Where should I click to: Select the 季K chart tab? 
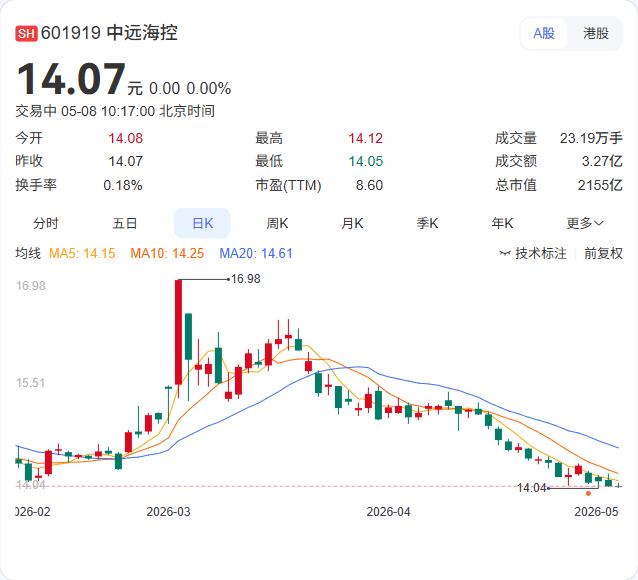pos(427,223)
